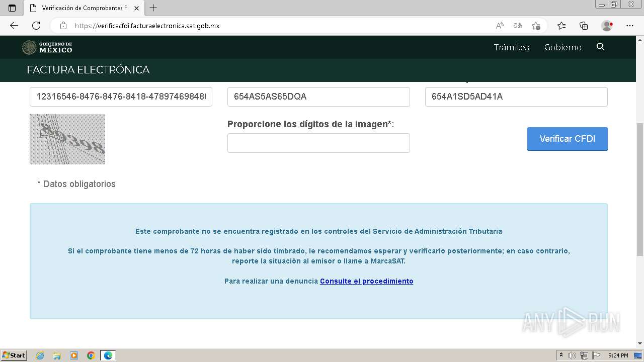
Task: Show hidden tray icons arrow
Action: (561, 355)
